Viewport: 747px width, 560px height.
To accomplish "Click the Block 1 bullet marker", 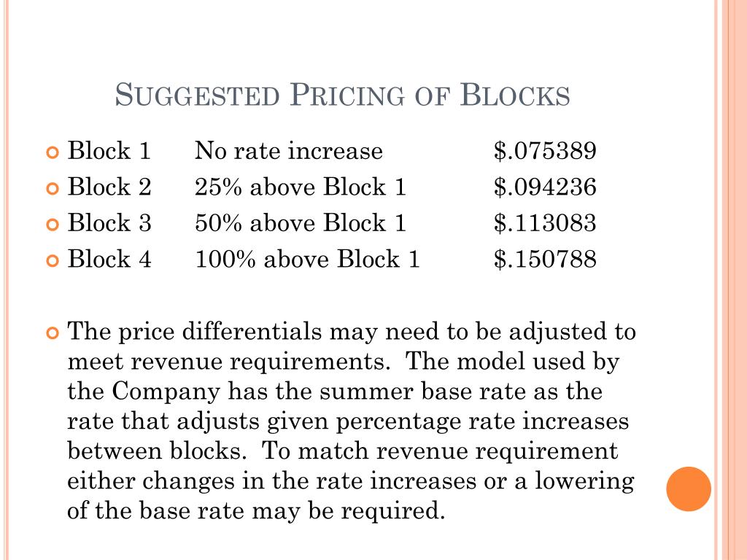I will tap(53, 152).
